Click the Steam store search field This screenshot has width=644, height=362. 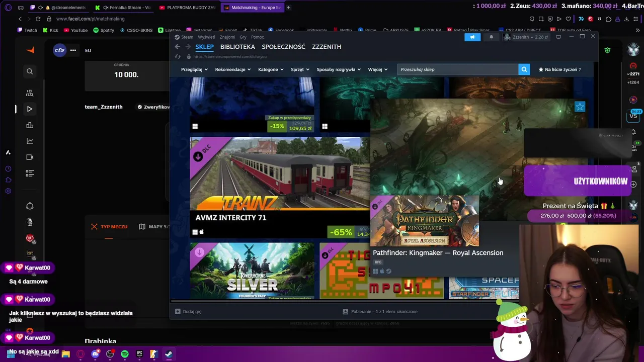click(457, 69)
